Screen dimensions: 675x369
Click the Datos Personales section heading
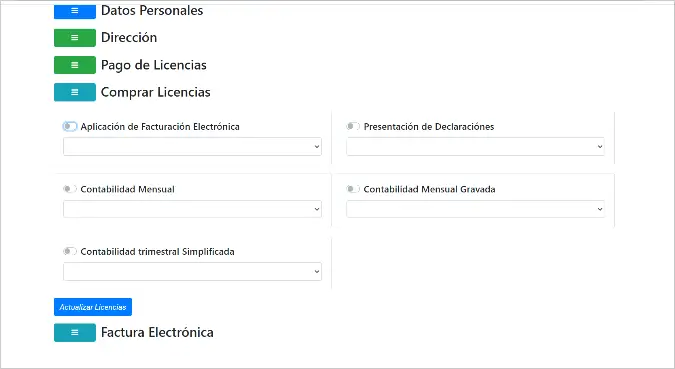(152, 10)
